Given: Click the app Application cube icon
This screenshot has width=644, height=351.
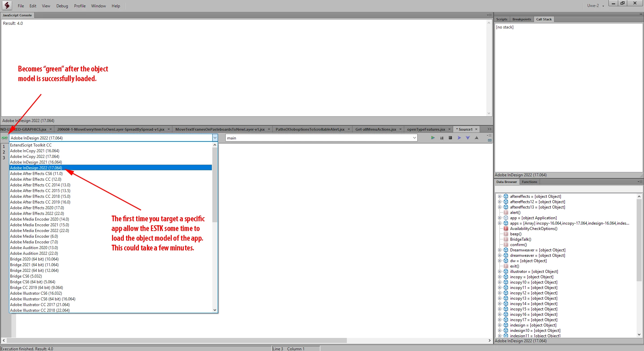Looking at the screenshot, I should click(506, 218).
